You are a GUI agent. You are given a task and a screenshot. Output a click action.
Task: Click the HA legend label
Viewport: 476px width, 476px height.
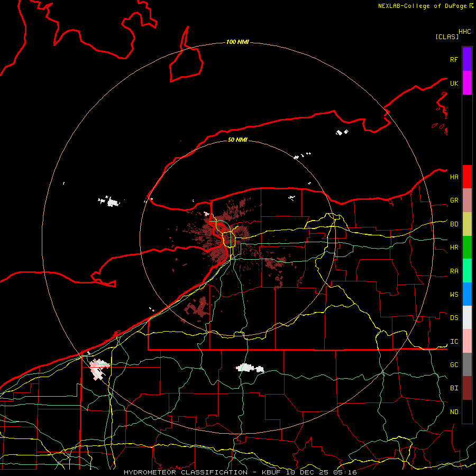[454, 177]
